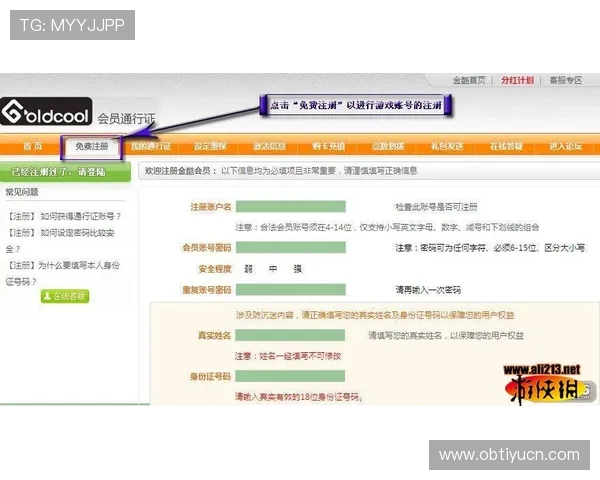
Task: Click green 已经注册过了，请登陆 button
Action: pos(65,171)
